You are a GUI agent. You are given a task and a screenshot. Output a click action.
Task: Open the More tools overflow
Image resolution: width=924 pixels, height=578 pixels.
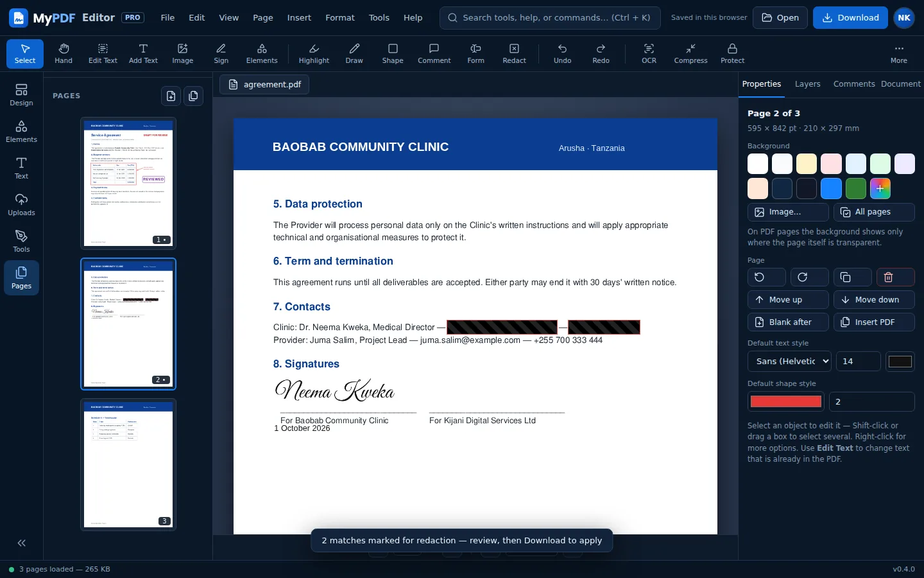899,53
